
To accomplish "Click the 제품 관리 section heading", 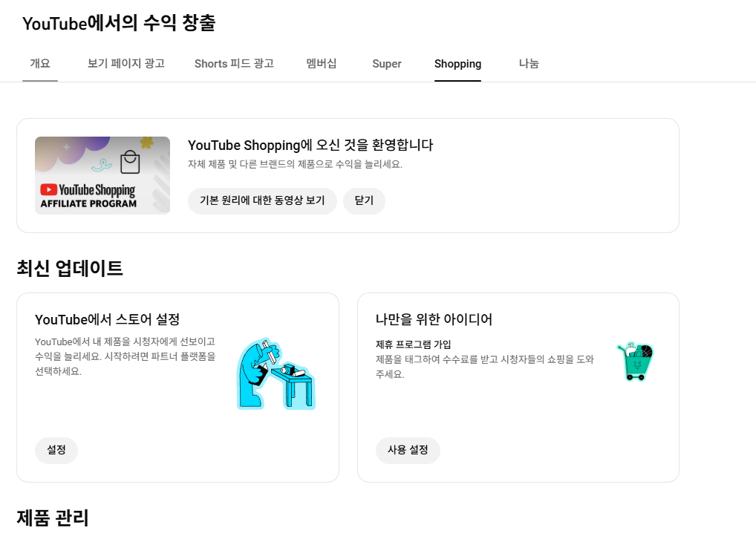I will (x=53, y=518).
